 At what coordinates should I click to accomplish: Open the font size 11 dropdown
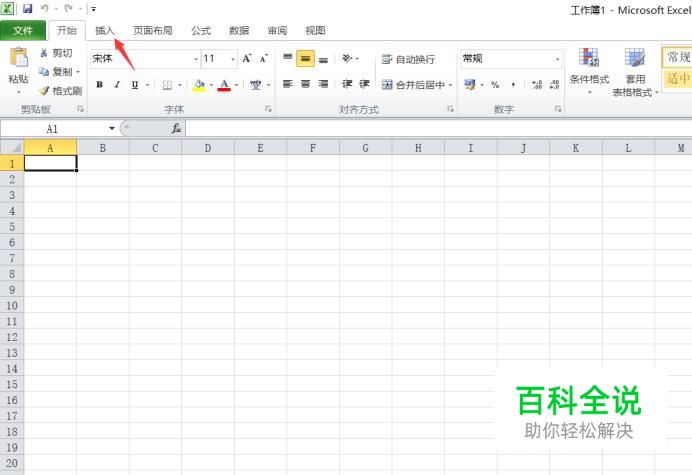[x=233, y=59]
